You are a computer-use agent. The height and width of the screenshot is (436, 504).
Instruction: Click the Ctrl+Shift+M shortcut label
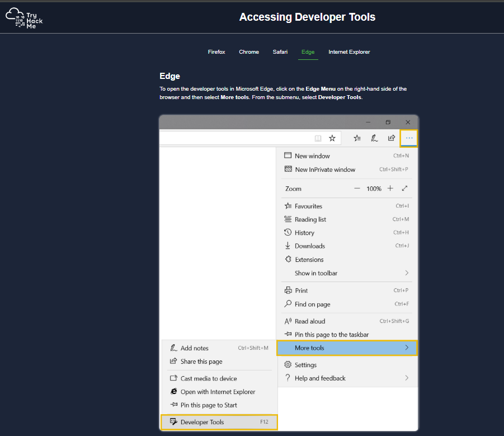253,348
